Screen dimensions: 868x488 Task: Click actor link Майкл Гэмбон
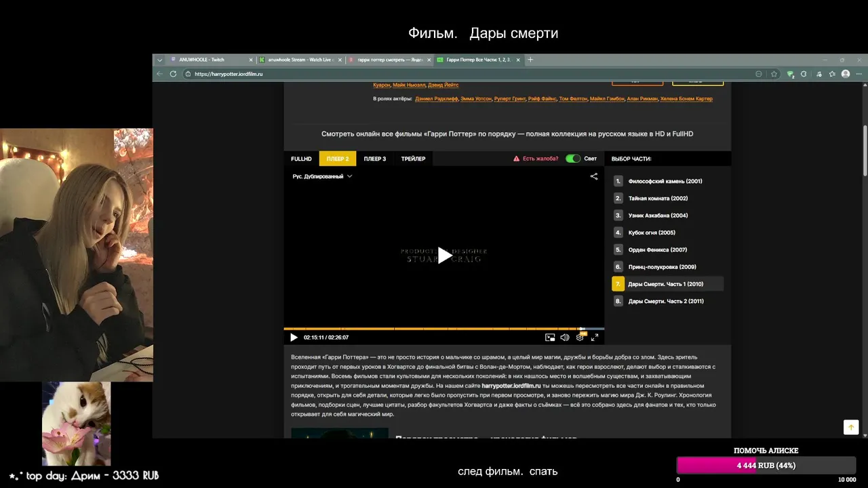(x=607, y=99)
